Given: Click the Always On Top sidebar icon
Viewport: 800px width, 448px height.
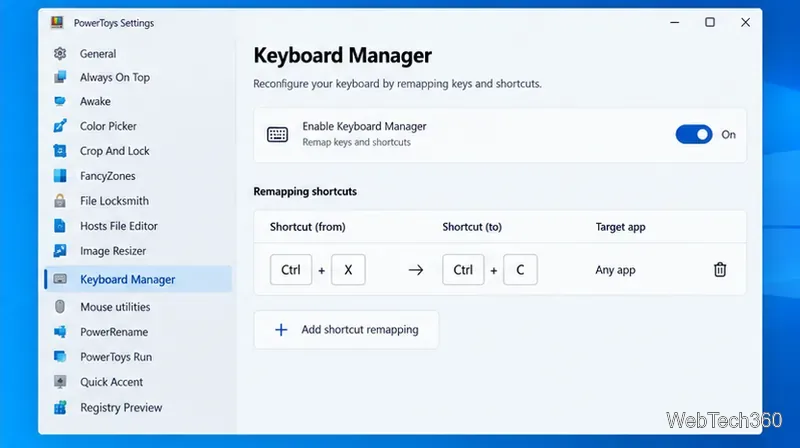Looking at the screenshot, I should tap(60, 77).
